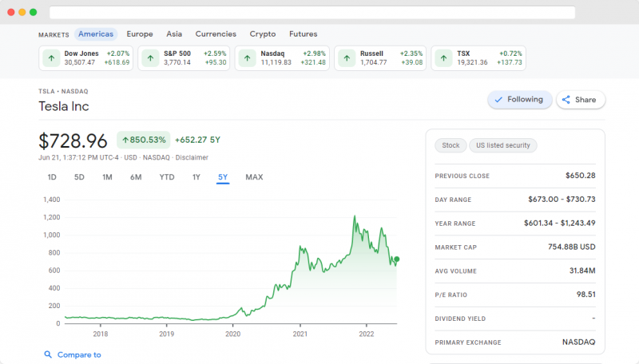
Task: Open the Futures markets tab
Action: [304, 34]
